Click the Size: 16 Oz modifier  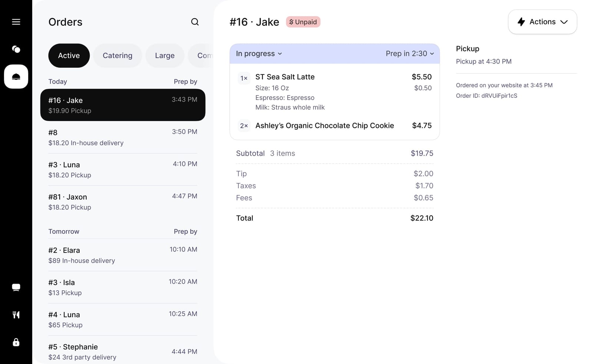(x=272, y=88)
